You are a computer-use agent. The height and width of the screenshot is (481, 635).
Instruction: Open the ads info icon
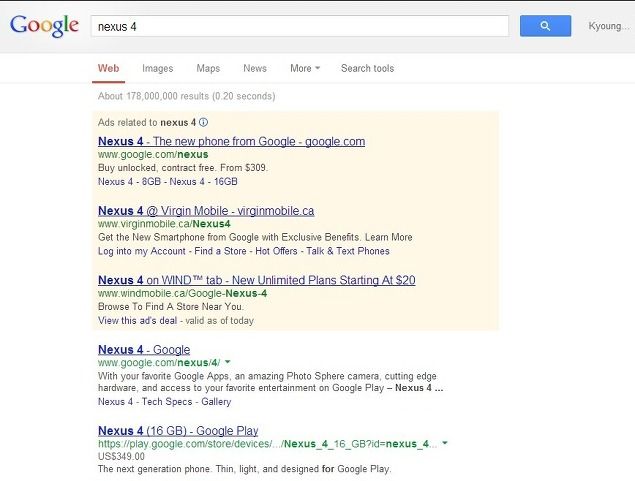click(204, 122)
